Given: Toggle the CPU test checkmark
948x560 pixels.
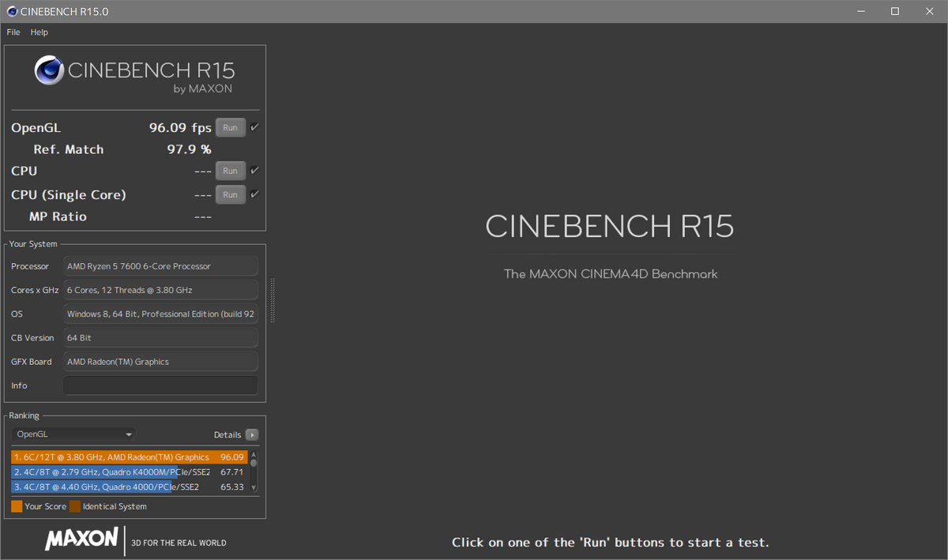Looking at the screenshot, I should click(x=254, y=171).
